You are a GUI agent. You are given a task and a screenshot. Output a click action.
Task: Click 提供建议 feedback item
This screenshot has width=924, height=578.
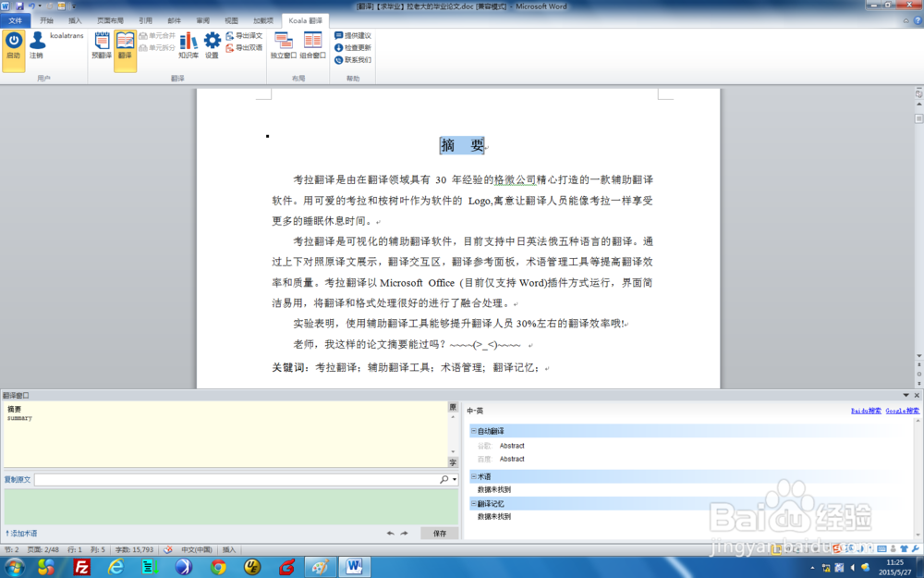pos(352,36)
